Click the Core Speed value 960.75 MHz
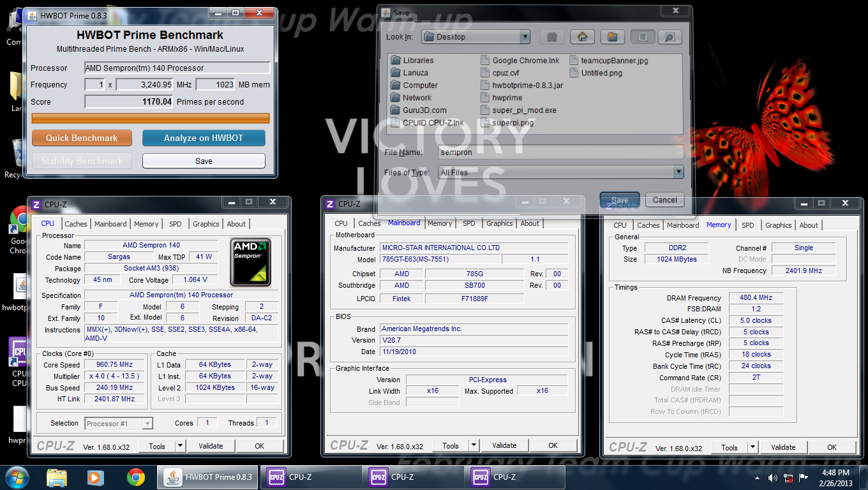The width and height of the screenshot is (868, 490). point(114,365)
